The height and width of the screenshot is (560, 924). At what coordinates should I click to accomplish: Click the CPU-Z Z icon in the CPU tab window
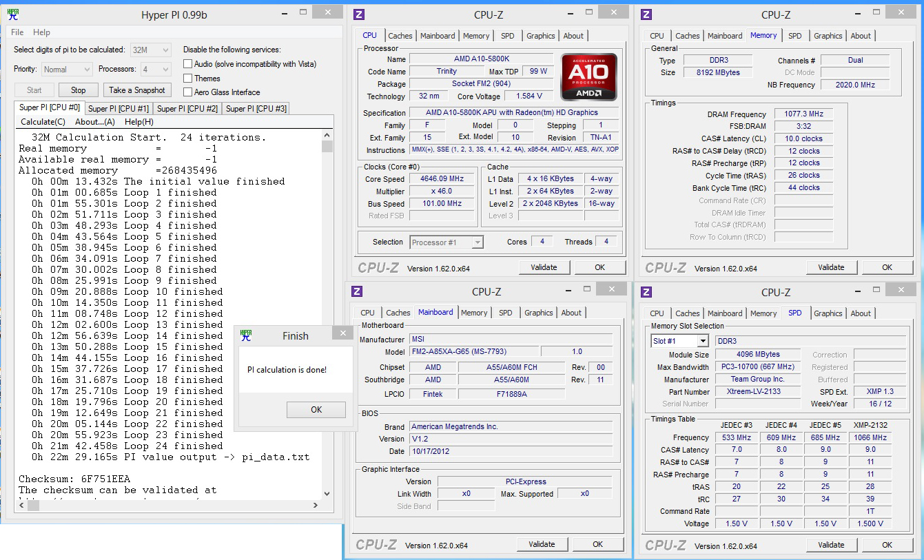359,14
